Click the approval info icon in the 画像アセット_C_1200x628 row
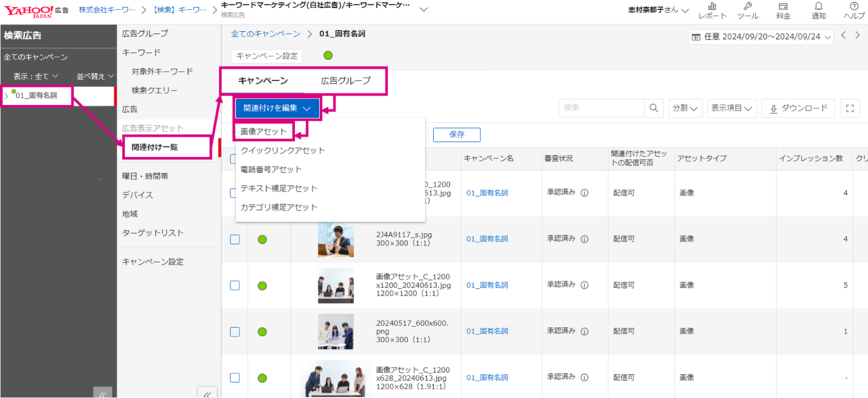Image resolution: width=868 pixels, height=398 pixels. 584,377
